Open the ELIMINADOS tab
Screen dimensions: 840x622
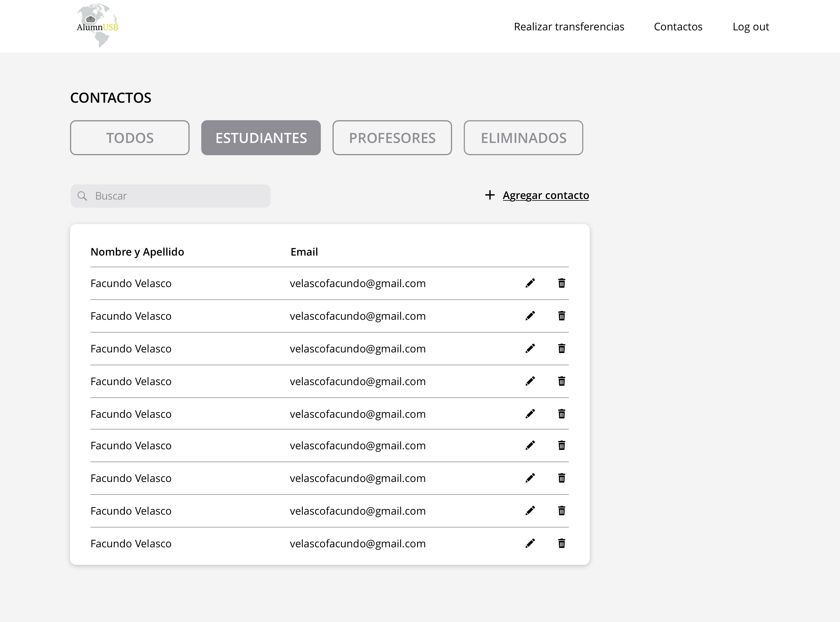tap(523, 138)
